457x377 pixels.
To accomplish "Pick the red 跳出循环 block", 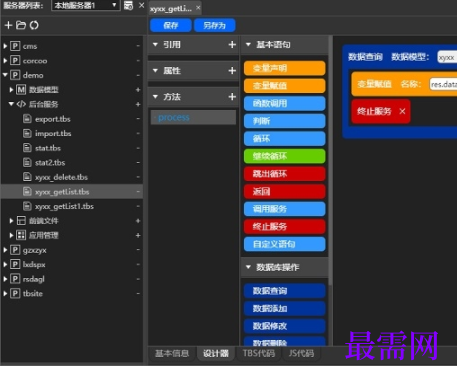I will (284, 174).
